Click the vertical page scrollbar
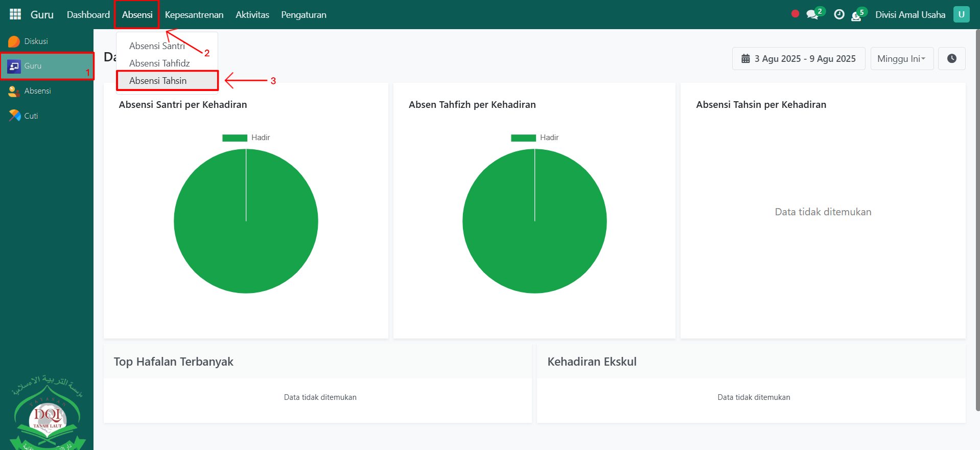This screenshot has height=450, width=980. (x=977, y=220)
